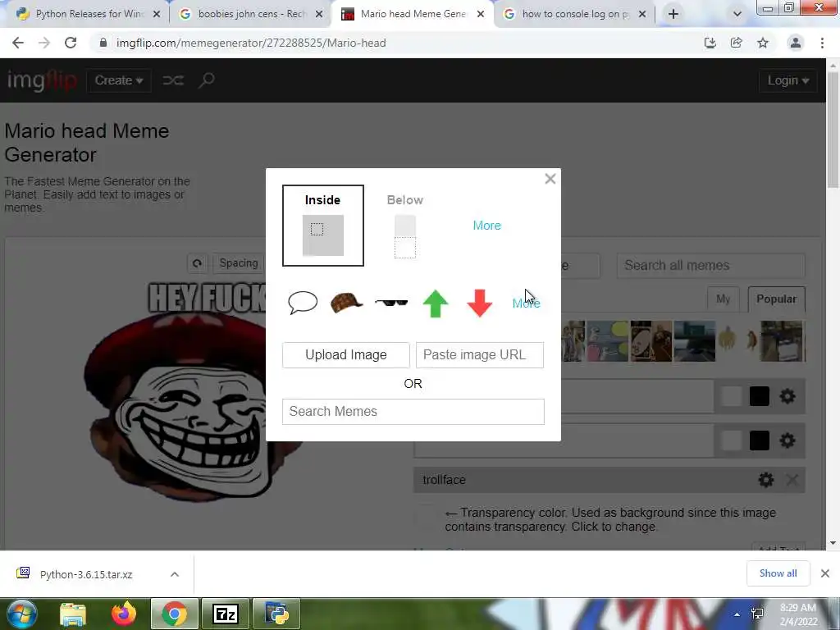Add the deal-with-it sunglasses sticker

(x=391, y=303)
